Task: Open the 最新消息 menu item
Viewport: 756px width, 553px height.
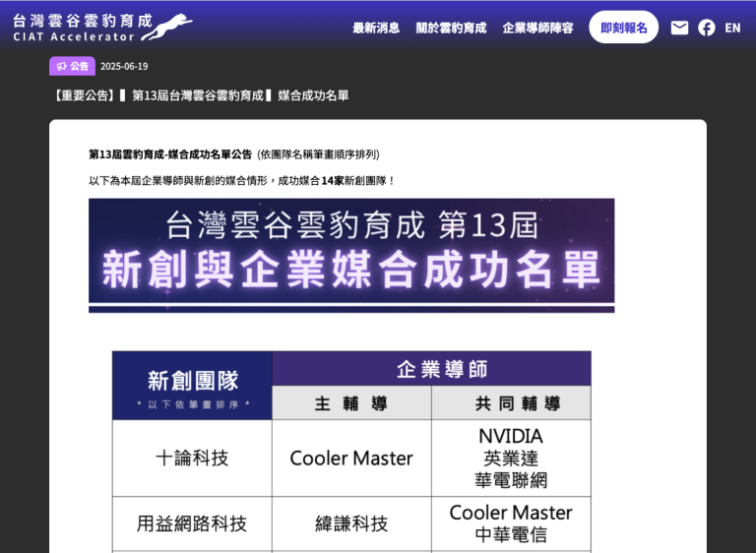Action: click(376, 28)
